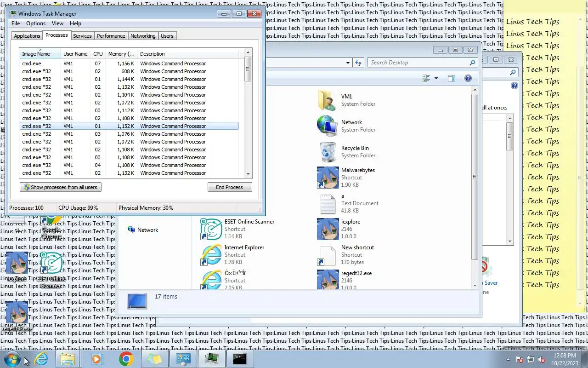The image size is (588, 368).
Task: Sort by Memory column header
Action: click(x=121, y=54)
